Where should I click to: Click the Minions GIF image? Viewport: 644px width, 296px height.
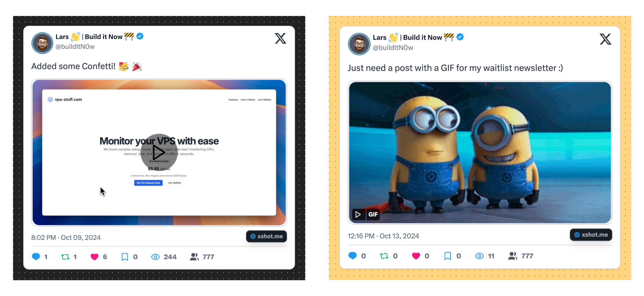(x=480, y=152)
